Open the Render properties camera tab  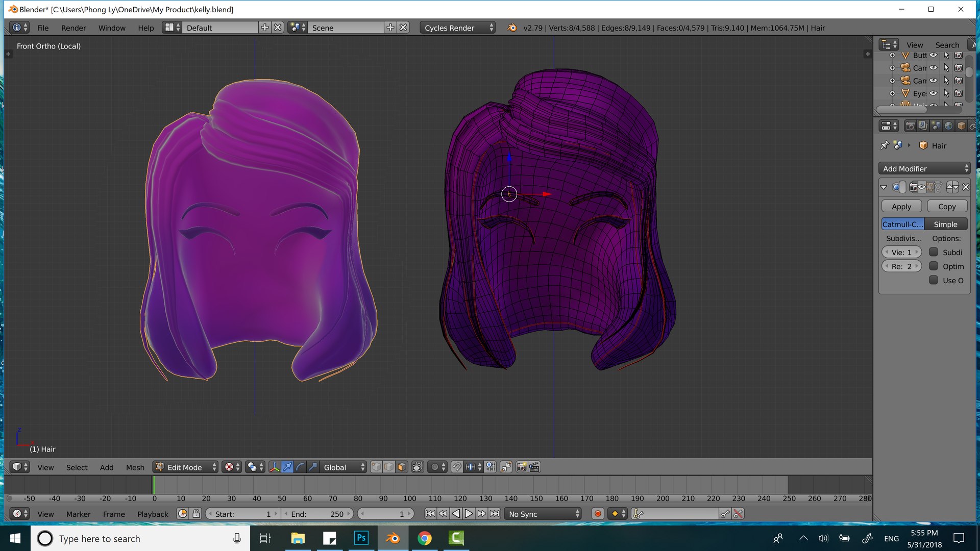pyautogui.click(x=910, y=126)
